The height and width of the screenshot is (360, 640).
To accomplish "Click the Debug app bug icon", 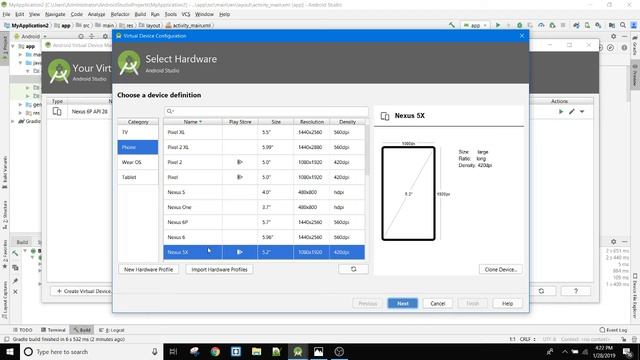I will pyautogui.click(x=520, y=25).
